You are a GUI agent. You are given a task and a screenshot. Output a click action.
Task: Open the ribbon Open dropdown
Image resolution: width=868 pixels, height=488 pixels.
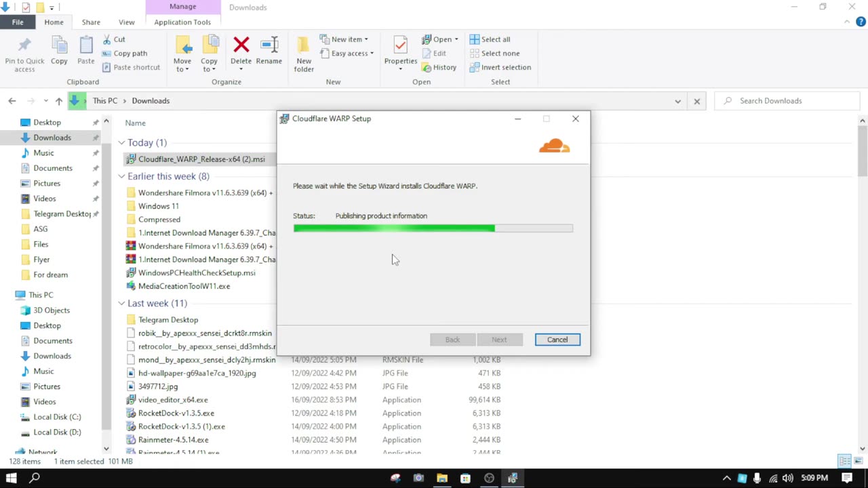point(440,39)
